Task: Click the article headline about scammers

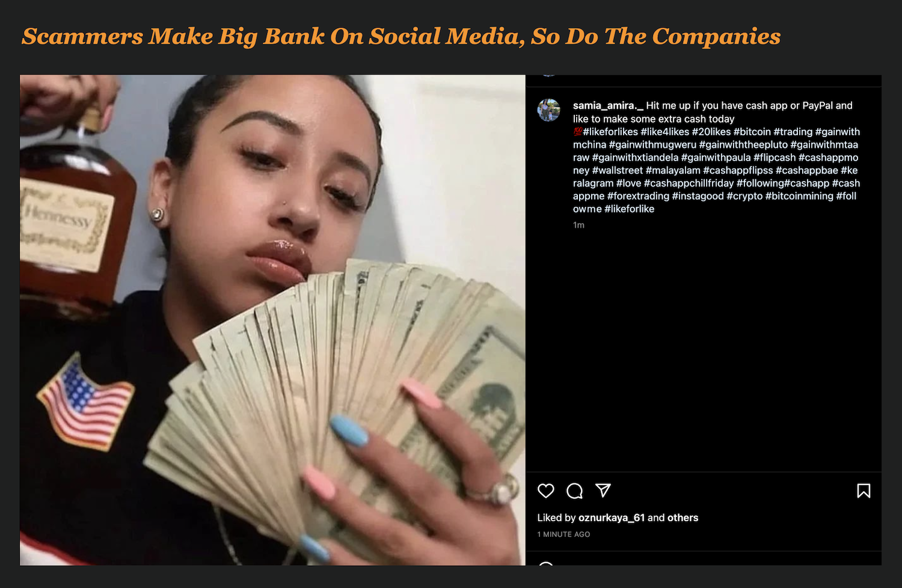Action: pyautogui.click(x=401, y=37)
